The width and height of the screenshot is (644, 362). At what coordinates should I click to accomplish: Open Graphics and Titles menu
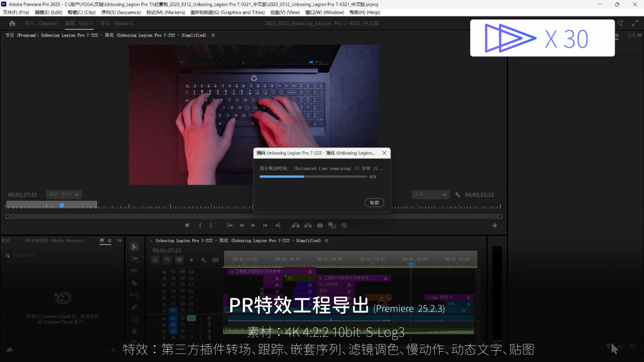227,12
